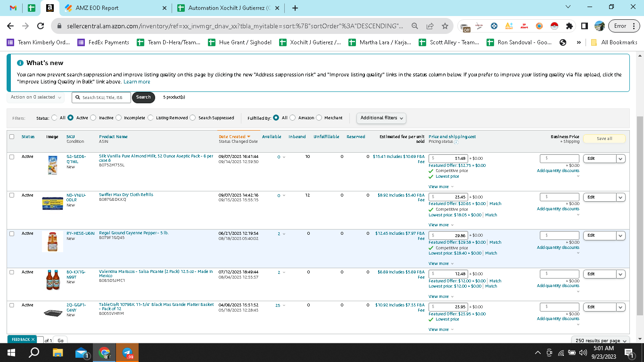Open the A+ Scout extension
Screen dimensions: 644x362
pyautogui.click(x=509, y=26)
